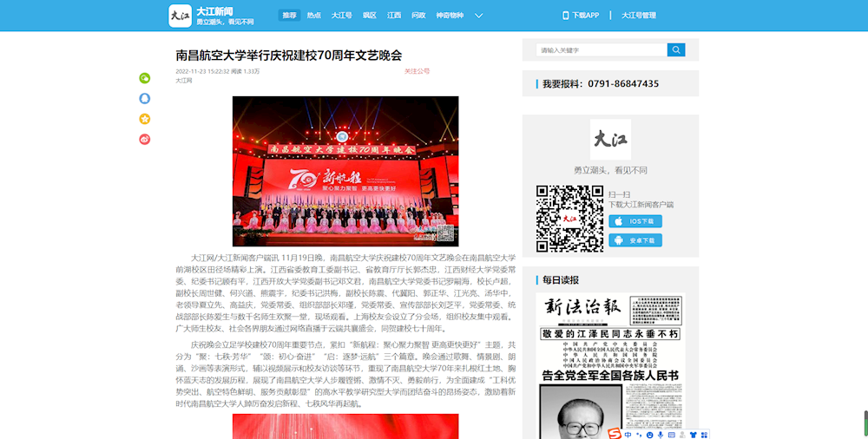Click the microphone icon in IME toolbar
Viewport: 868px width, 439px height.
click(661, 433)
